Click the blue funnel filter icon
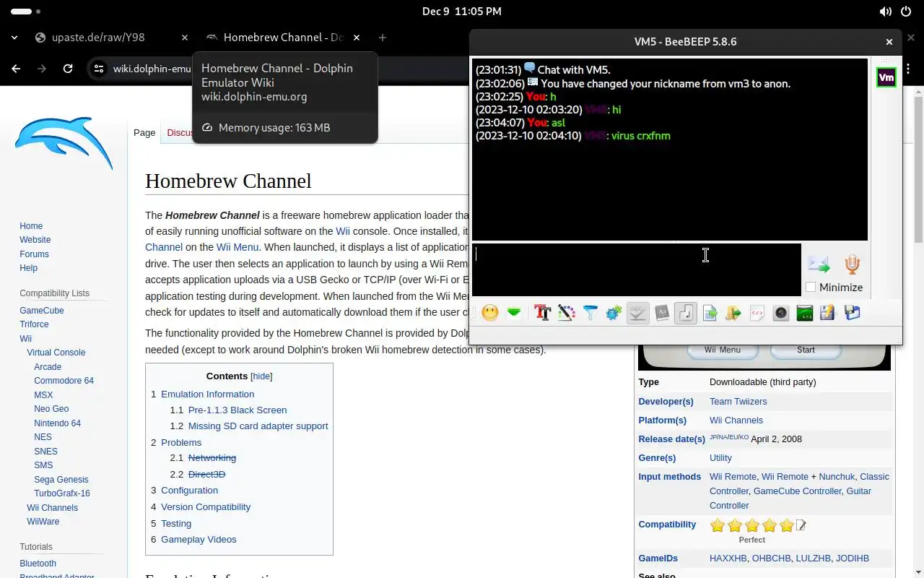Screen dimensions: 924x578 point(590,313)
